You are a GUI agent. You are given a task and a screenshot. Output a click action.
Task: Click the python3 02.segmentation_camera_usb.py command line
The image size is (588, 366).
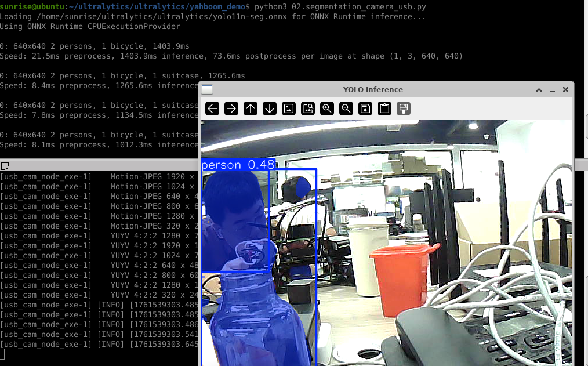[213, 6]
